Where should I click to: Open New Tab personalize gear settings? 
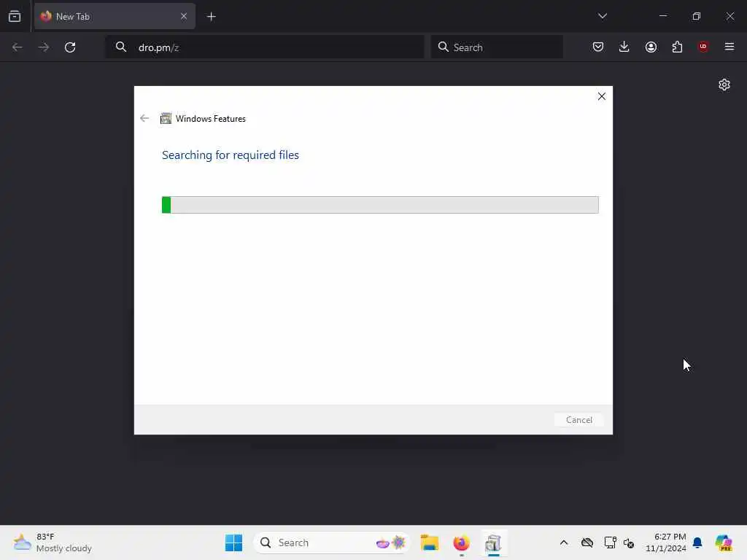point(724,85)
